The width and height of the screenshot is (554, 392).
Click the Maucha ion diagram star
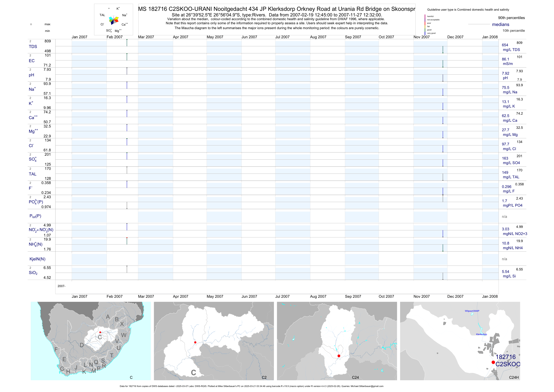(x=113, y=20)
